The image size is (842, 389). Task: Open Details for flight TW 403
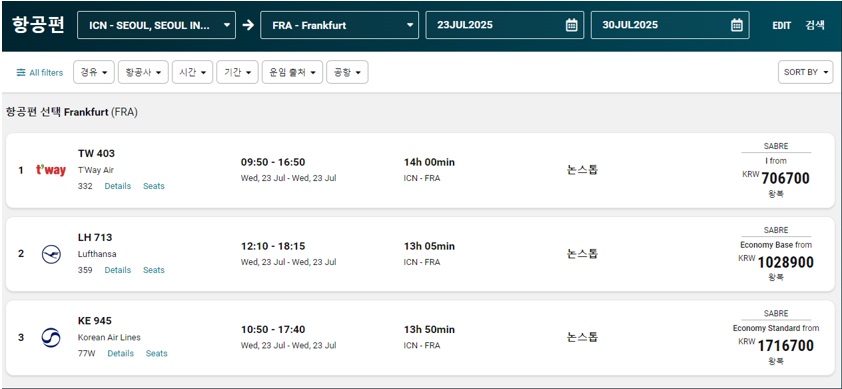118,186
